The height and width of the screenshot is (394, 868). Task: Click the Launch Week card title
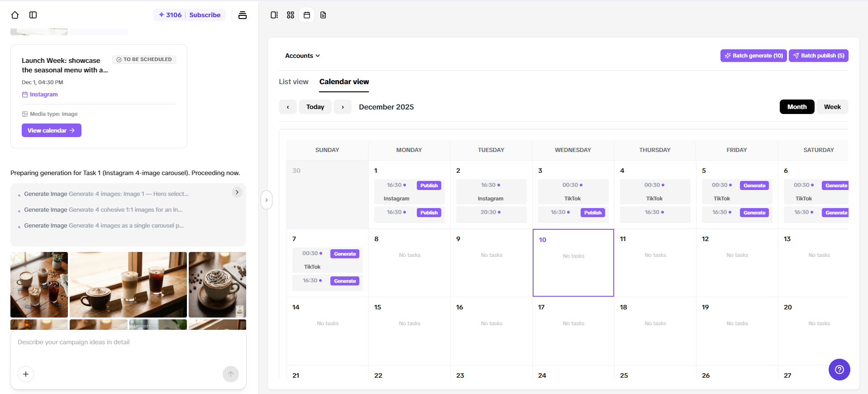(x=65, y=65)
